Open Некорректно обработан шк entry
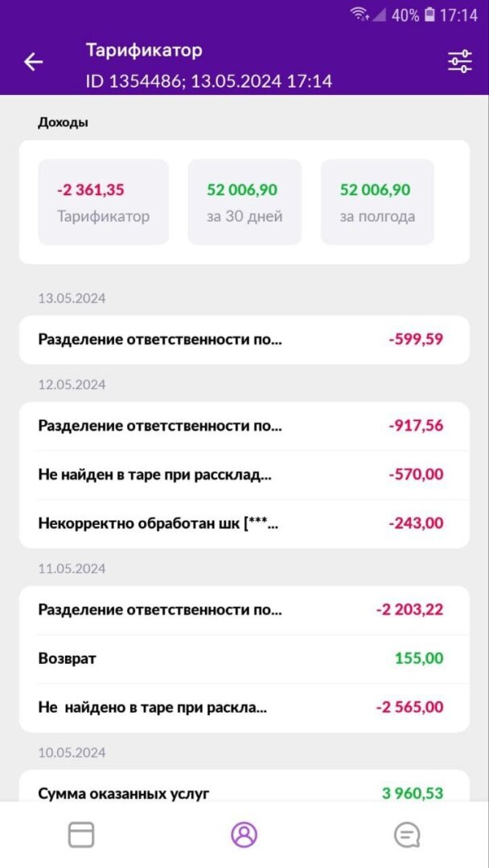This screenshot has width=489, height=868. point(244,524)
